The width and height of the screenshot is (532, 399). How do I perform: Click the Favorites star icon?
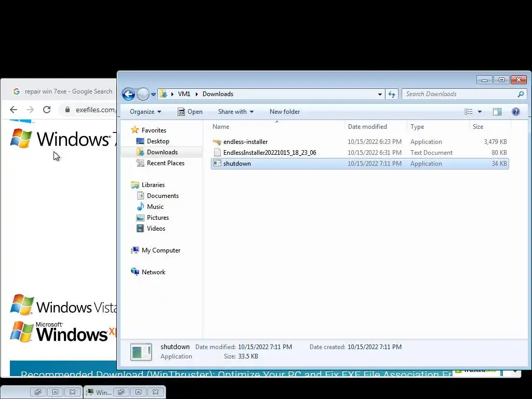[x=135, y=130]
